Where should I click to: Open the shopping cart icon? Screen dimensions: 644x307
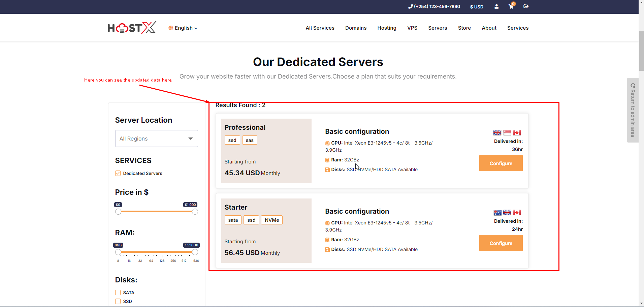point(511,6)
